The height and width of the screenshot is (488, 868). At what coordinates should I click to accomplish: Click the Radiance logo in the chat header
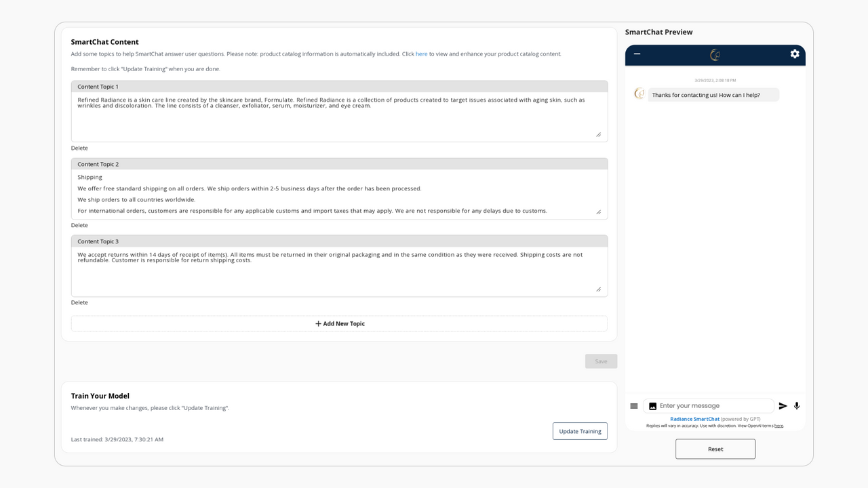[x=715, y=54]
